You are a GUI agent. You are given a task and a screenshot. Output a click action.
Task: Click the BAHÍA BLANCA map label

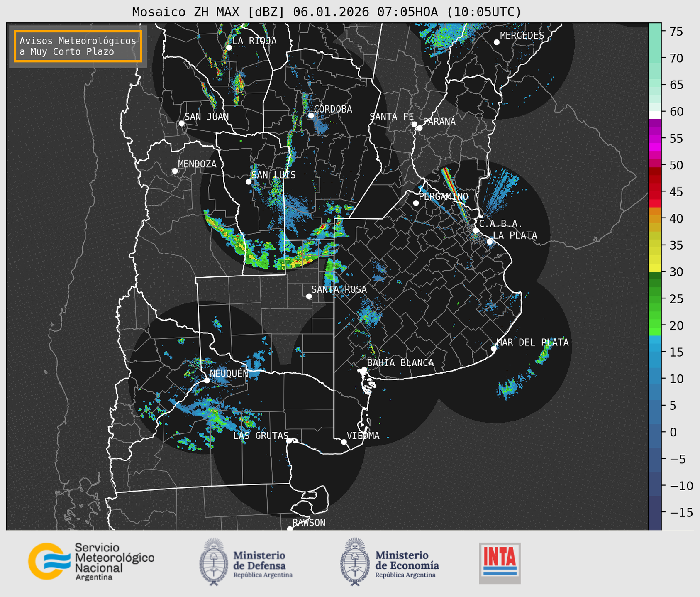coord(400,363)
